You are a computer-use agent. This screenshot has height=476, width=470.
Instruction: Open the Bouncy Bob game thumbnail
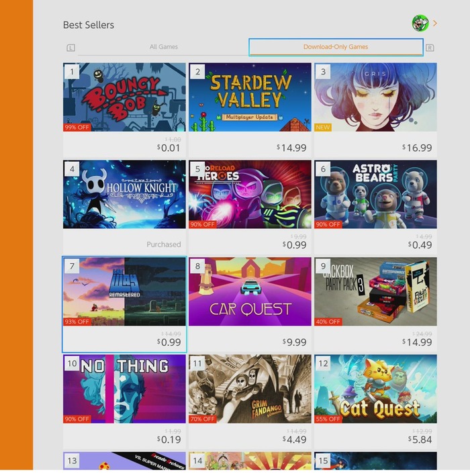click(x=124, y=97)
